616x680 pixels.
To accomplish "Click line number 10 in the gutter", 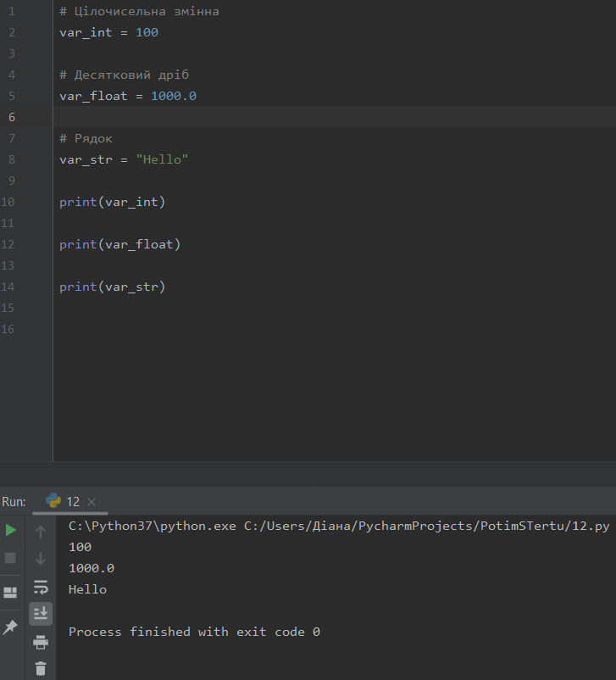I will [x=8, y=202].
